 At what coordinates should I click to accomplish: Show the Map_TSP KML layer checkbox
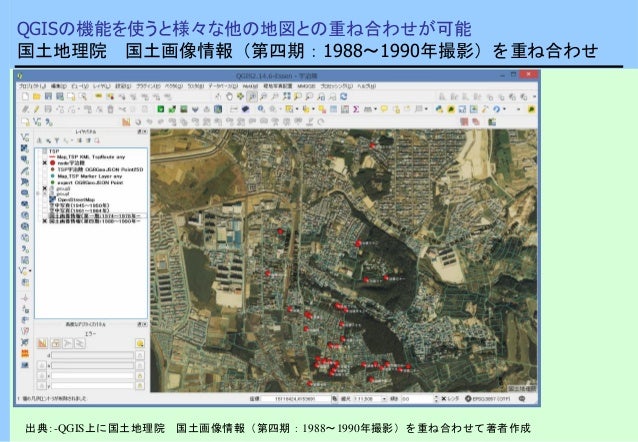(x=45, y=157)
